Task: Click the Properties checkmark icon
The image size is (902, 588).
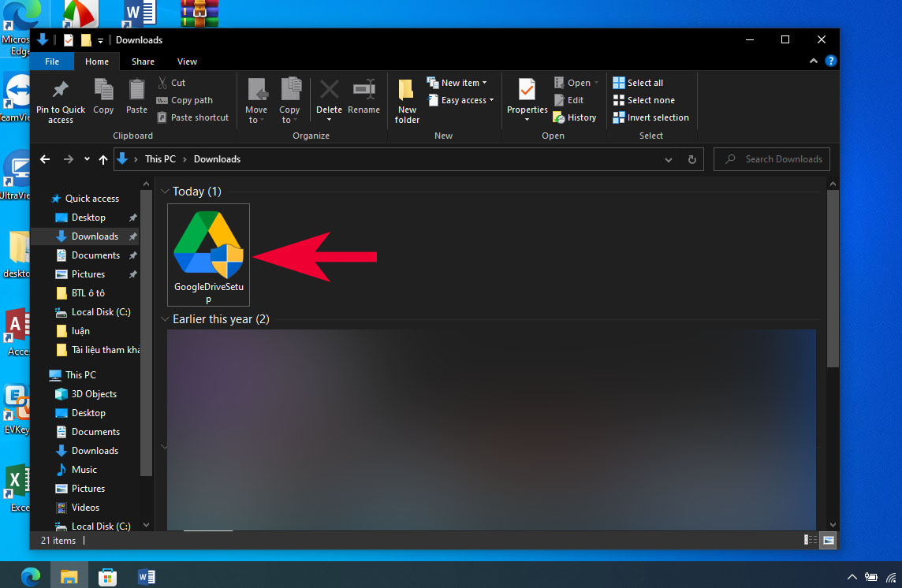Action: coord(527,90)
